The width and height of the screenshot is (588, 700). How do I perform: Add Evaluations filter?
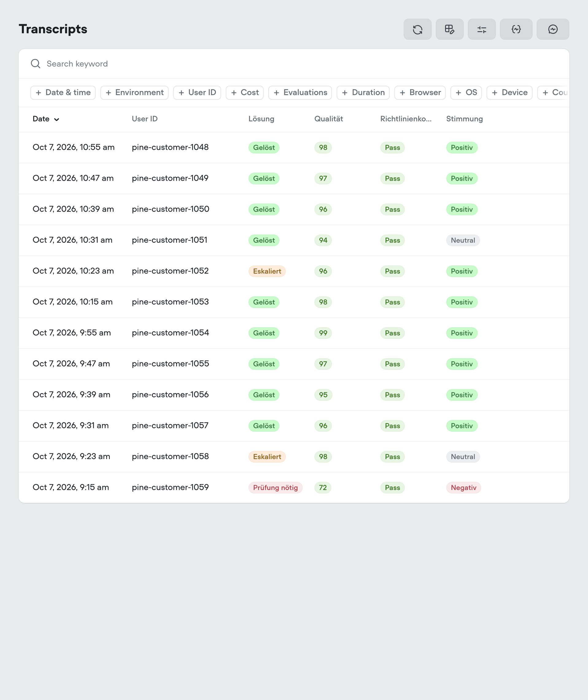point(300,92)
